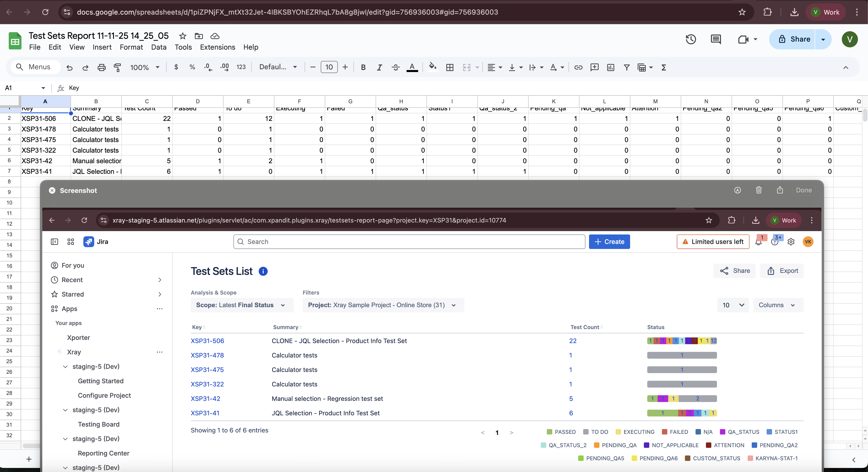Image resolution: width=868 pixels, height=472 pixels.
Task: Star this spreadsheet document
Action: click(x=183, y=36)
